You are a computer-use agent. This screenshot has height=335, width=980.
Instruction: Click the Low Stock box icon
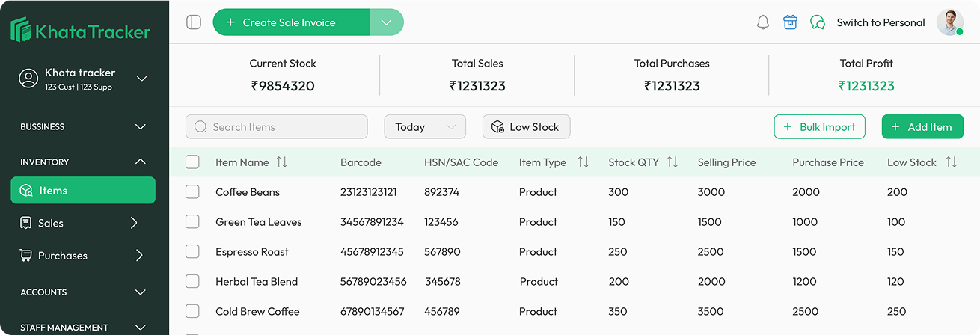(x=497, y=127)
